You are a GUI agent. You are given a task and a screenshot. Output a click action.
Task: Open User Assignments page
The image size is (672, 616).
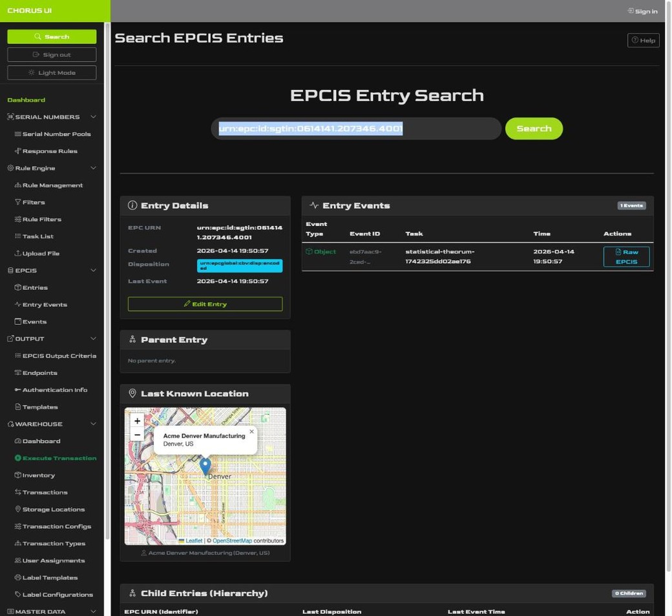pyautogui.click(x=49, y=560)
